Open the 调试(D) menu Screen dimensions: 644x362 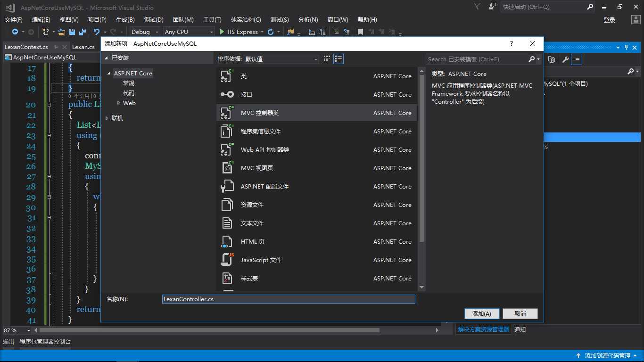(154, 20)
